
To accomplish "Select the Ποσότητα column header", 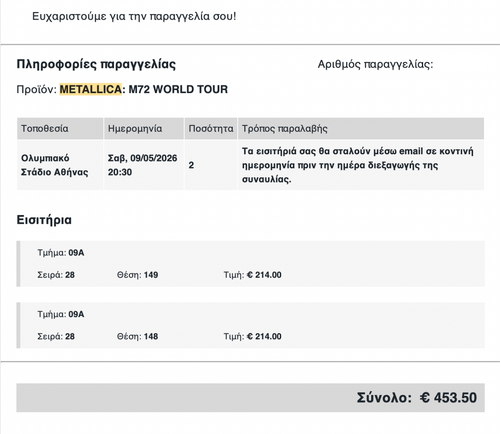I will 211,128.
